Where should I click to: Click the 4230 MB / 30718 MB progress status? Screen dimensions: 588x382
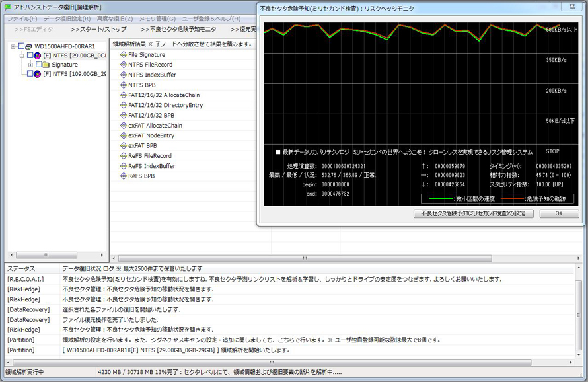(x=219, y=372)
